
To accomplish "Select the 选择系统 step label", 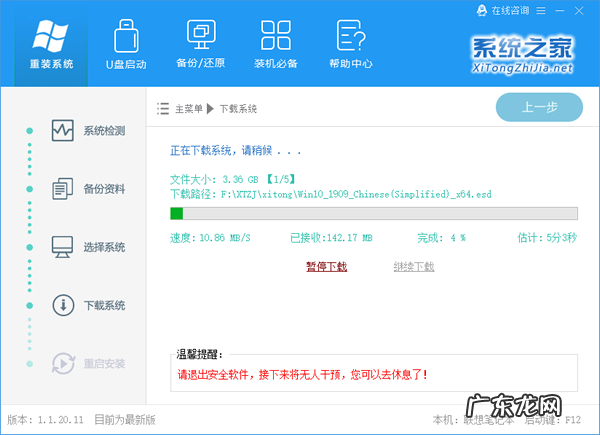I will coord(104,247).
